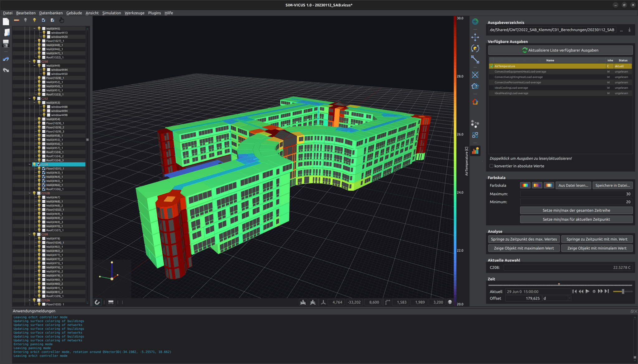Click the green plus add geometry icon
The image size is (638, 364).
tap(475, 21)
